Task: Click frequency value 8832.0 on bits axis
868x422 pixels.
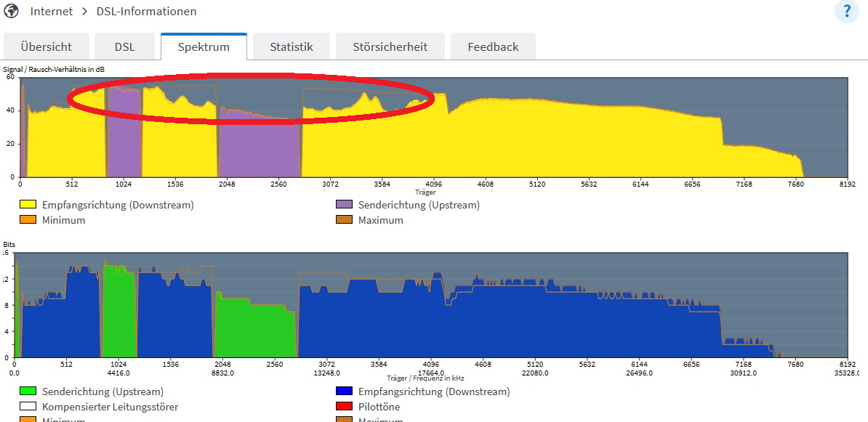Action: pyautogui.click(x=222, y=373)
